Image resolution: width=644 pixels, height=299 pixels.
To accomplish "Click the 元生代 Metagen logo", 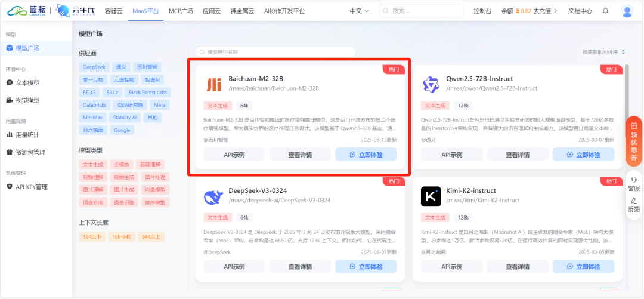I will point(76,11).
